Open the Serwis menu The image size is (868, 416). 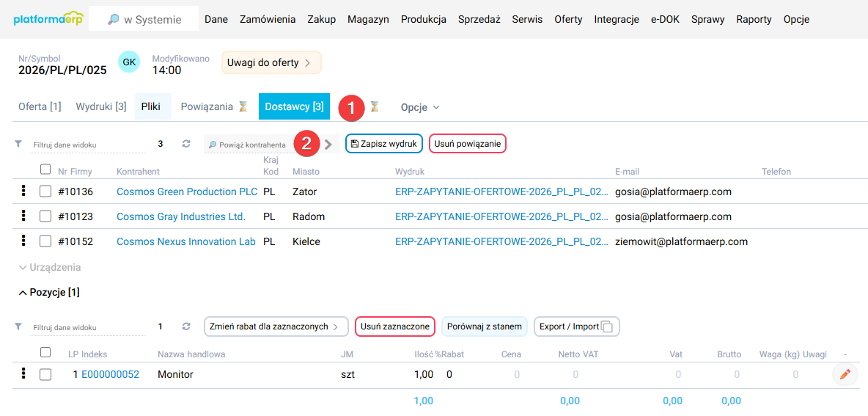pyautogui.click(x=528, y=19)
